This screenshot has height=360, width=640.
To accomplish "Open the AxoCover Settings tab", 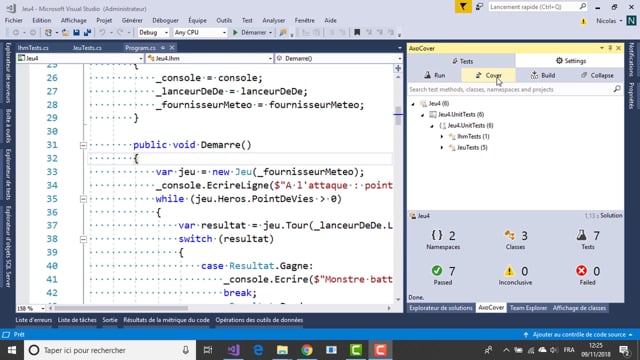I will (570, 61).
